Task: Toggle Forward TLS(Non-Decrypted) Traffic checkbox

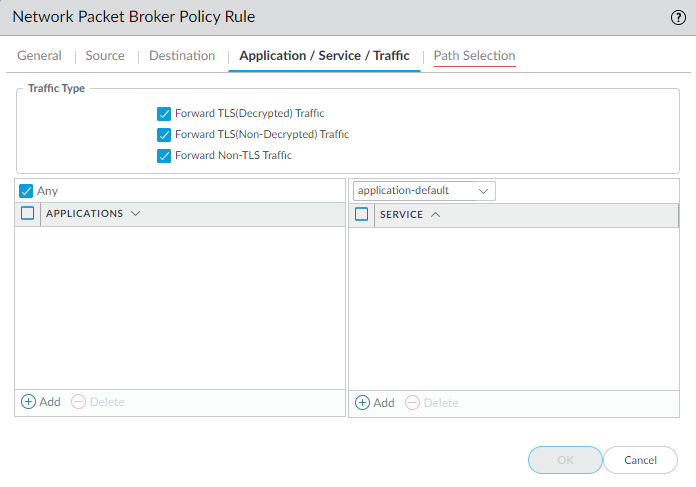Action: [164, 135]
